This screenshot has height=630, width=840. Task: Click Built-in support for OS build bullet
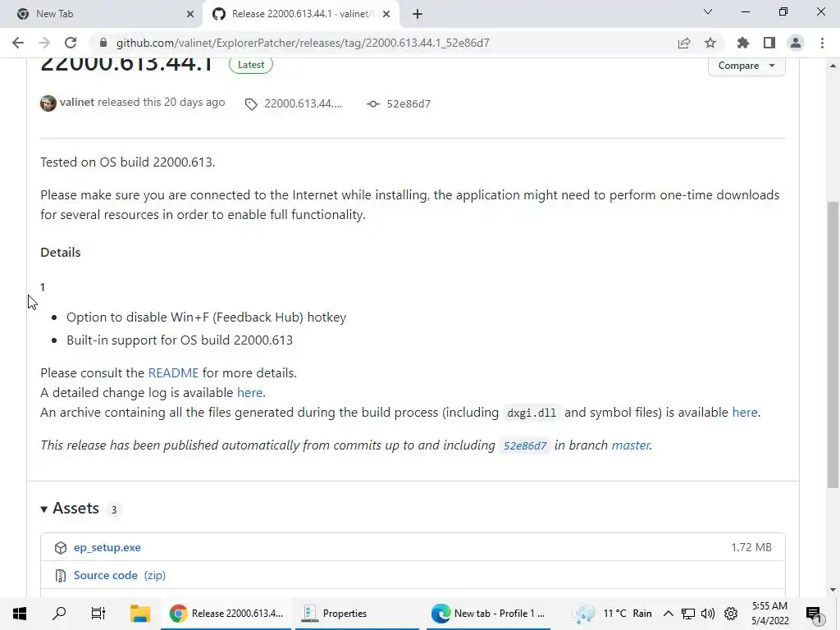[x=180, y=340]
